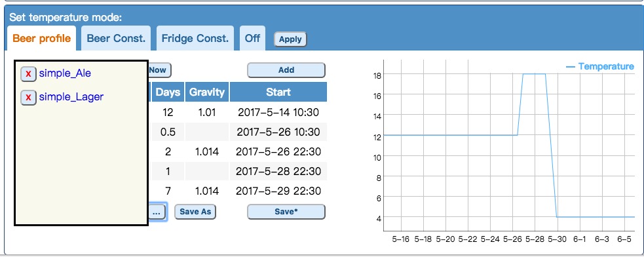This screenshot has width=644, height=257.
Task: Click the Now button
Action: [x=159, y=70]
